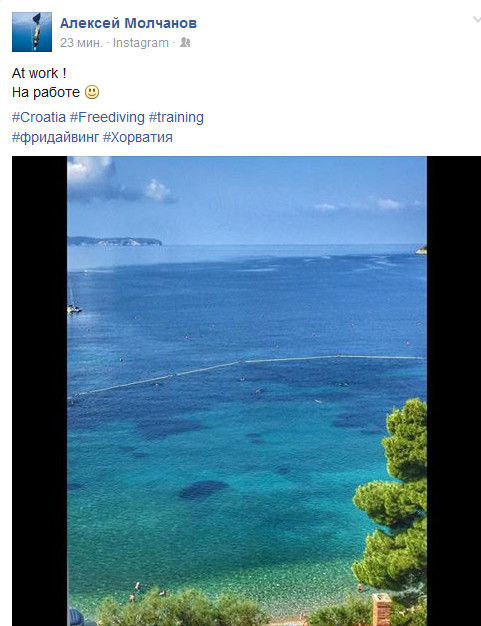The height and width of the screenshot is (626, 481).
Task: Click the friends audience privacy icon
Action: 185,42
